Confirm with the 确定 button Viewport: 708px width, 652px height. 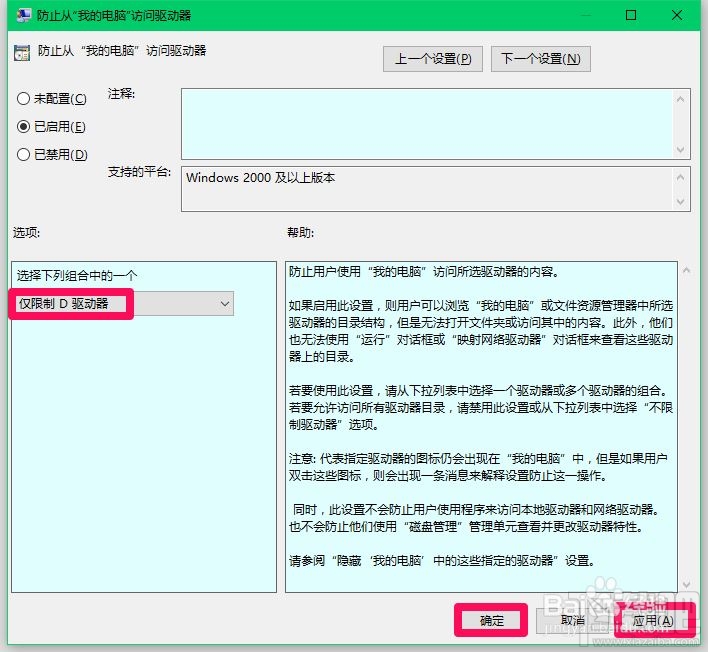coord(491,620)
